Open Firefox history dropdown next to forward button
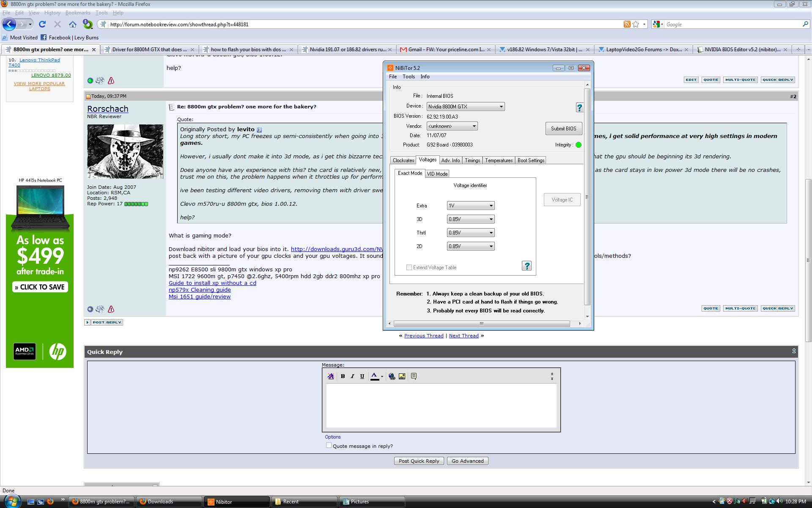Viewport: 812px width, 508px height. click(x=30, y=24)
